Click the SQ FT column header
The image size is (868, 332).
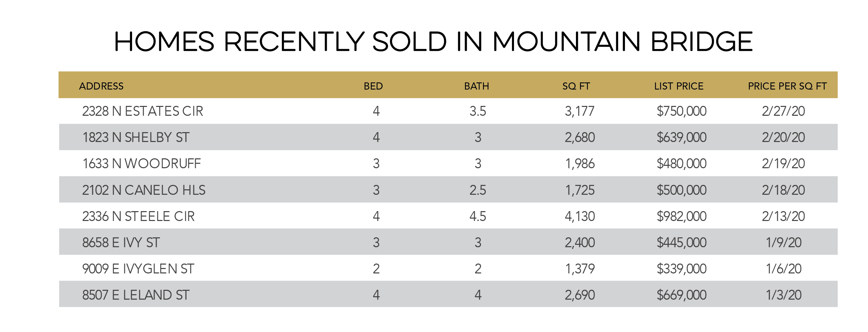pos(576,86)
